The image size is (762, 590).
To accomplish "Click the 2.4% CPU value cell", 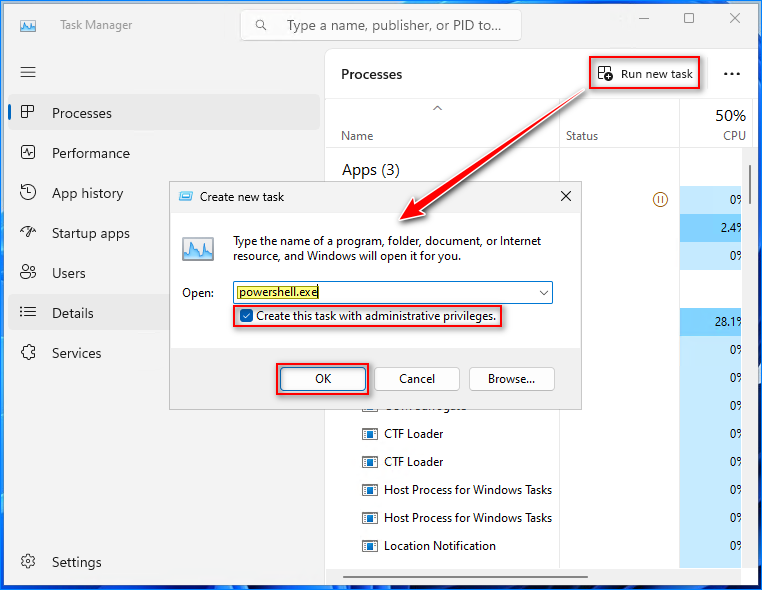I will point(710,228).
